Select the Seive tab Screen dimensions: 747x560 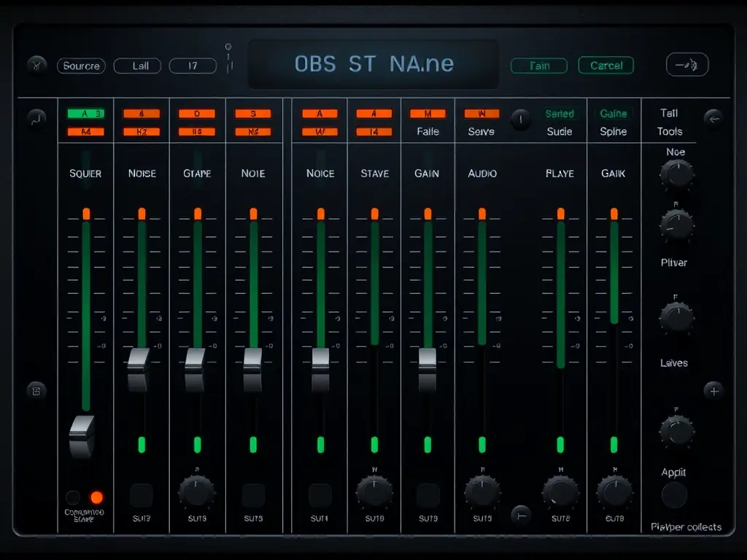click(x=481, y=131)
